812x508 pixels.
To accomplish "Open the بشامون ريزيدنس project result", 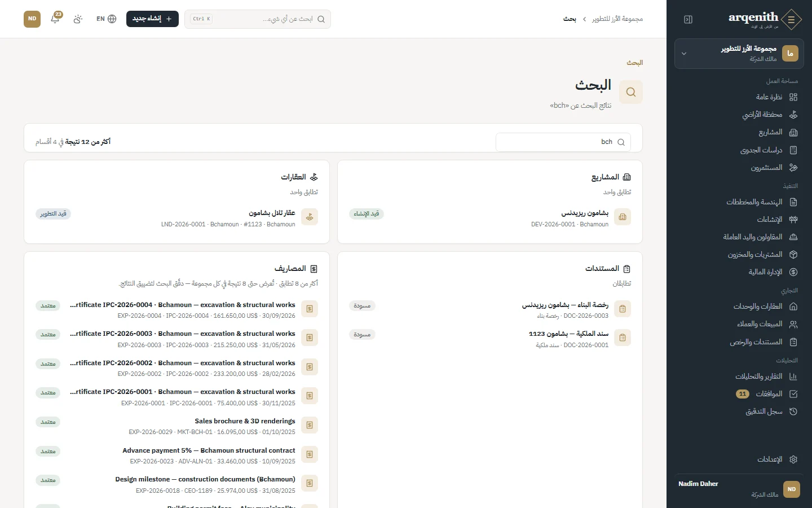I will click(490, 218).
